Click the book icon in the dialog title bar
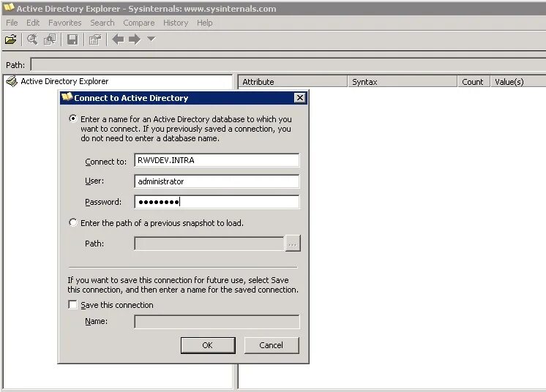The width and height of the screenshot is (546, 392). [67, 97]
